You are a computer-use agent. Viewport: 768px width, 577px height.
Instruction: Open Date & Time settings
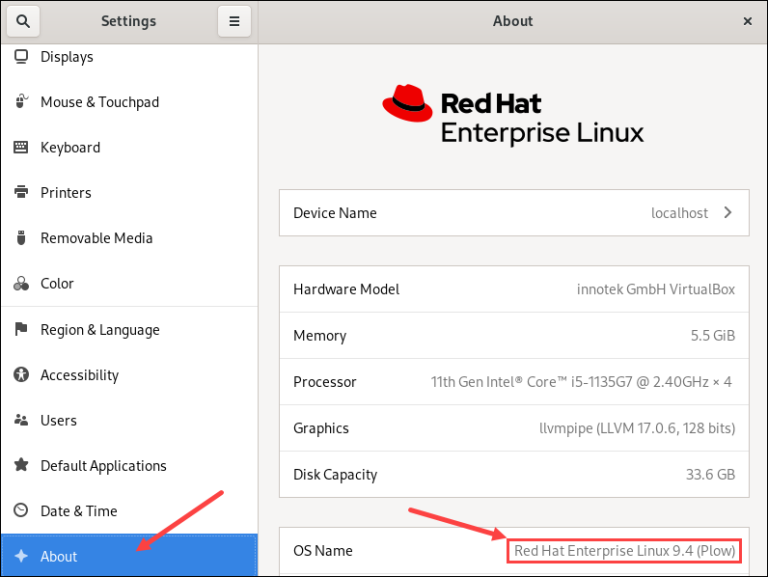coord(129,511)
